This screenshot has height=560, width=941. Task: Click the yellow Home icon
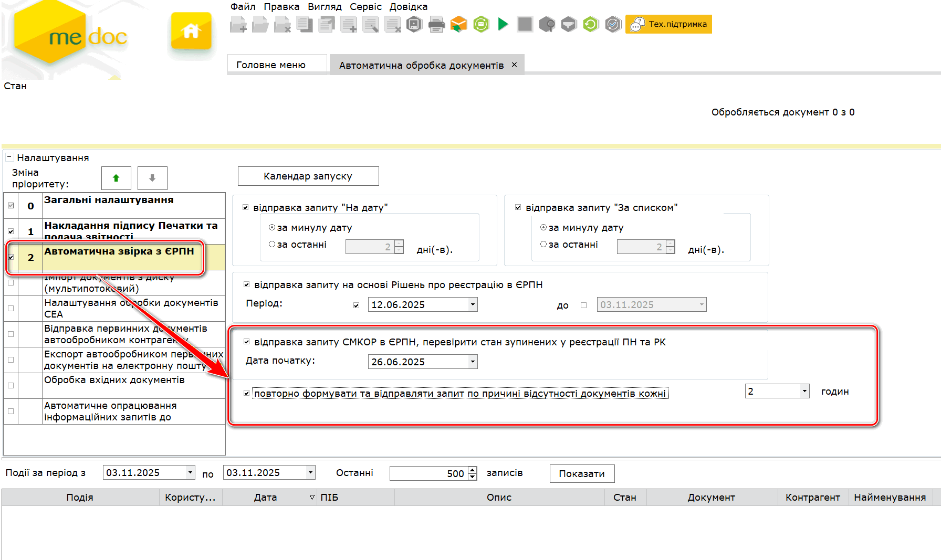[x=191, y=31]
